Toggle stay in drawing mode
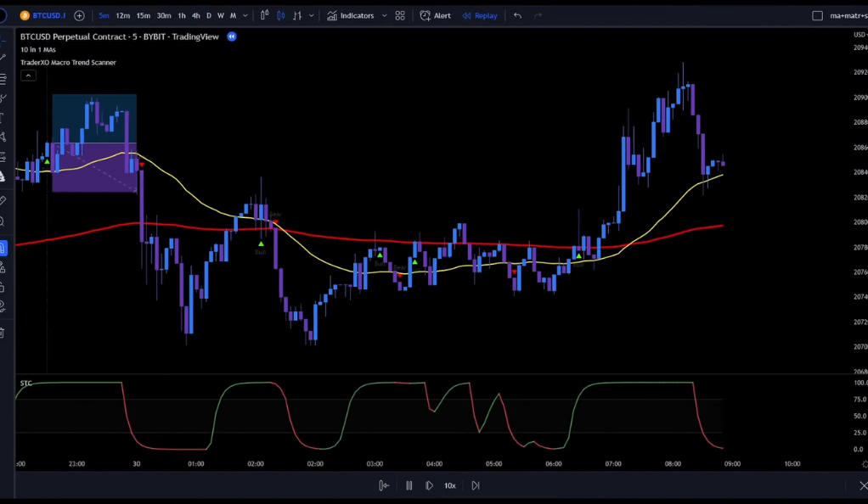Image resolution: width=868 pixels, height=504 pixels. tap(3, 268)
